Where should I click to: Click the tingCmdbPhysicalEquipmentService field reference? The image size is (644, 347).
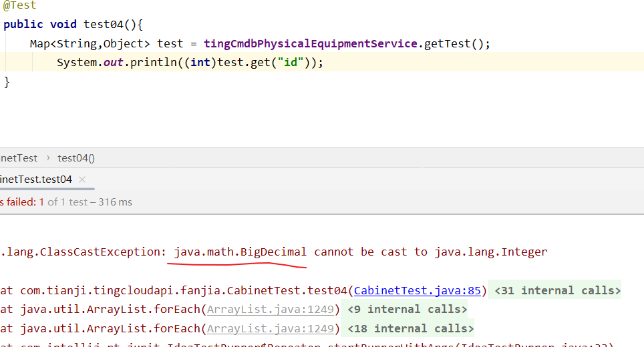(x=311, y=44)
